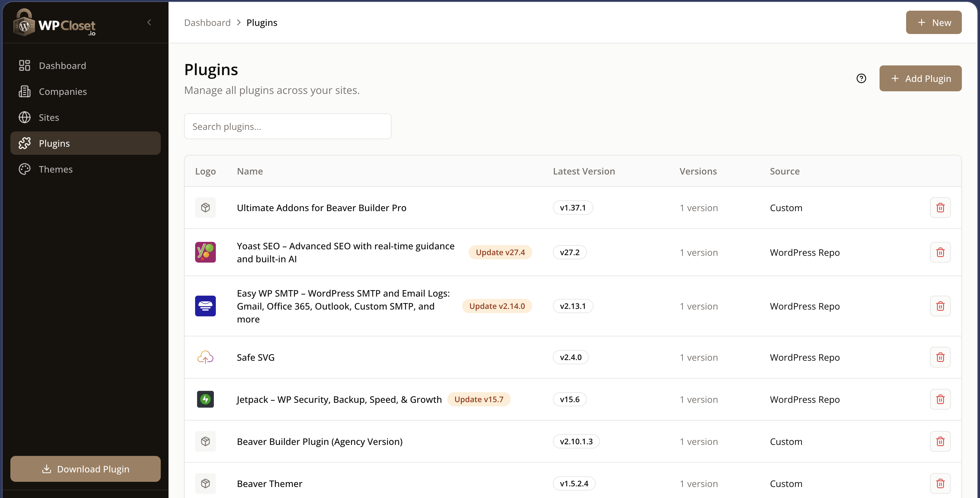The height and width of the screenshot is (498, 980).
Task: Click the Download Plugin button
Action: coord(86,469)
